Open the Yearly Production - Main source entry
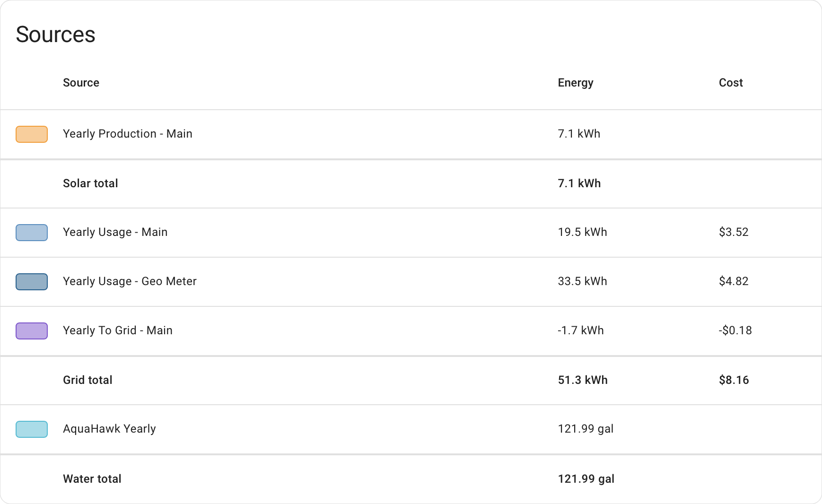 pos(128,134)
